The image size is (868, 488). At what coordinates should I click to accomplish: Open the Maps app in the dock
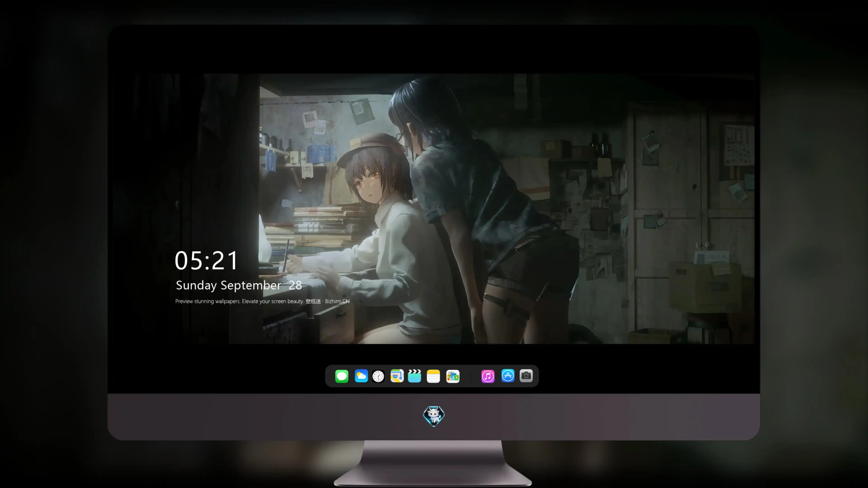coord(397,376)
